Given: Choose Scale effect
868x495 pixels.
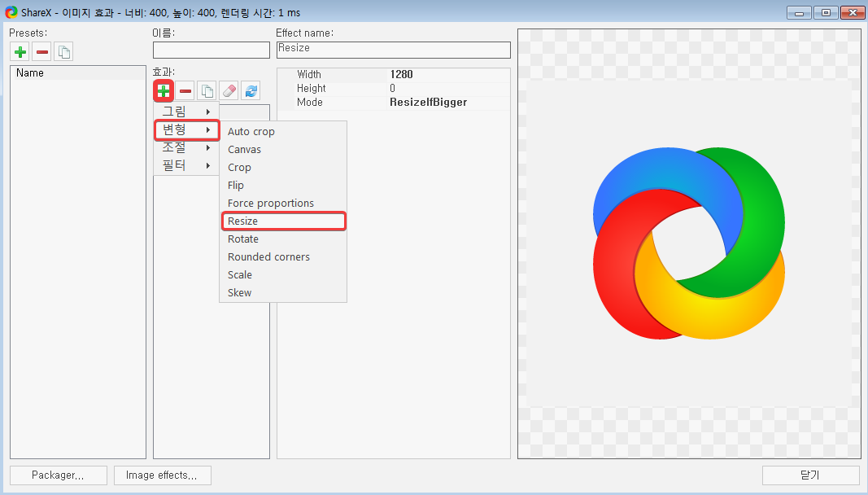Looking at the screenshot, I should (283, 275).
